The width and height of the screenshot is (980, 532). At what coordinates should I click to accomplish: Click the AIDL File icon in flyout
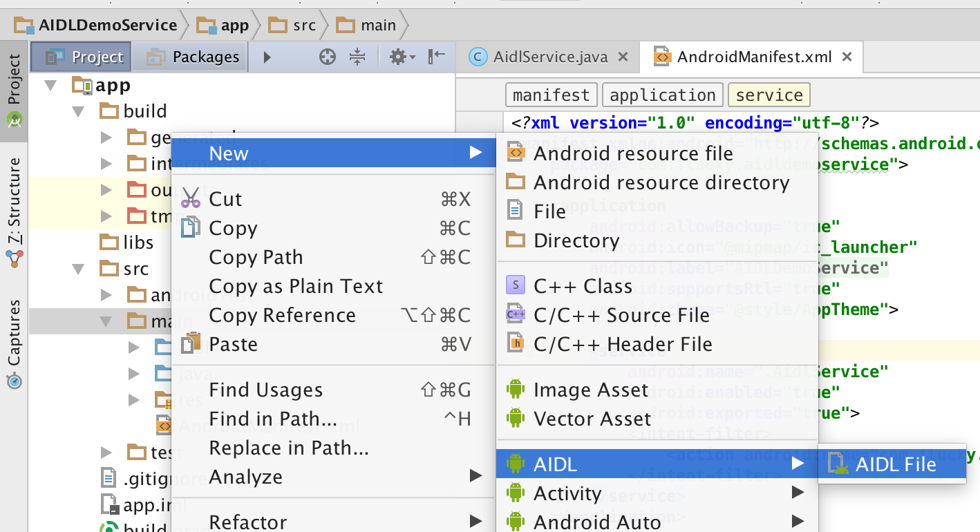click(838, 464)
